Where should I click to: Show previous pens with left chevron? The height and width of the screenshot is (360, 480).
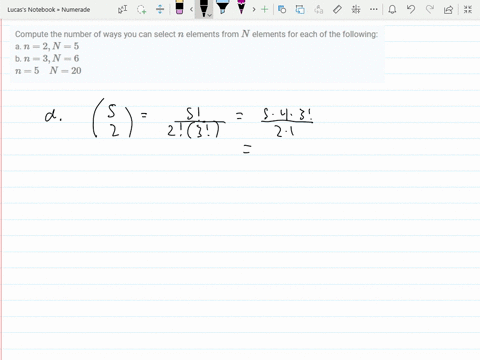coord(191,9)
